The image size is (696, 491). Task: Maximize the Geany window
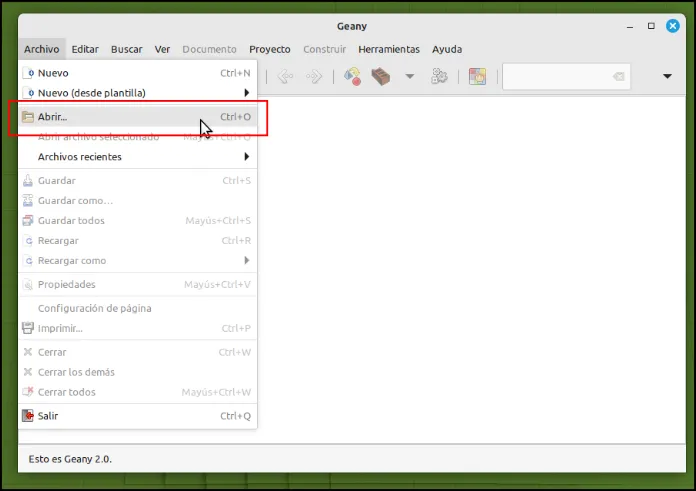coord(651,26)
